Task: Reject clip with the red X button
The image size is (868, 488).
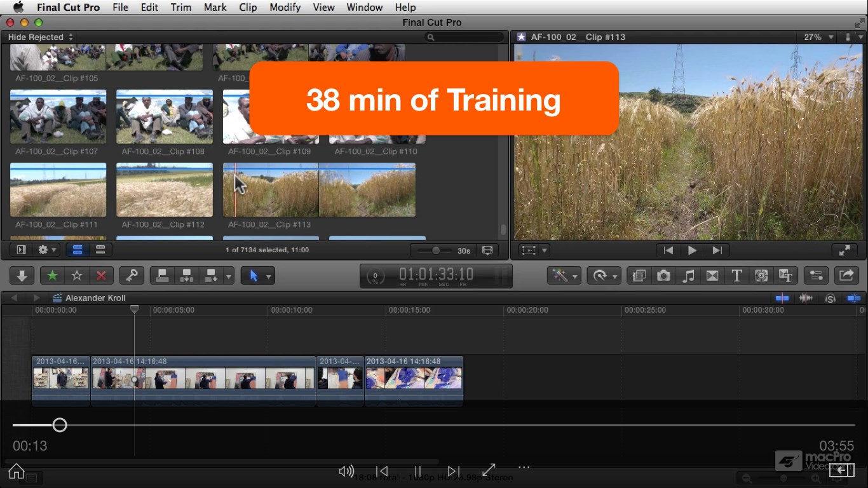Action: [x=101, y=276]
